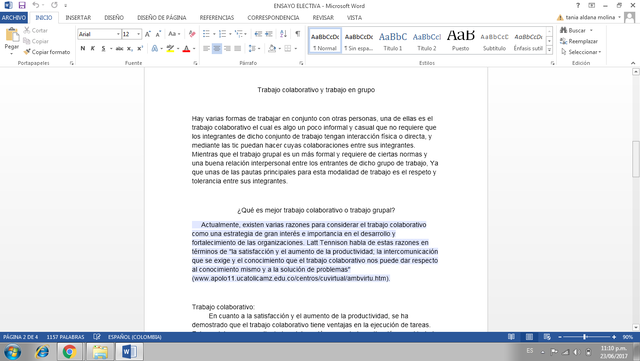Screen dimensions: 640x361
Task: Apply bullet list icon
Action: coord(207,34)
